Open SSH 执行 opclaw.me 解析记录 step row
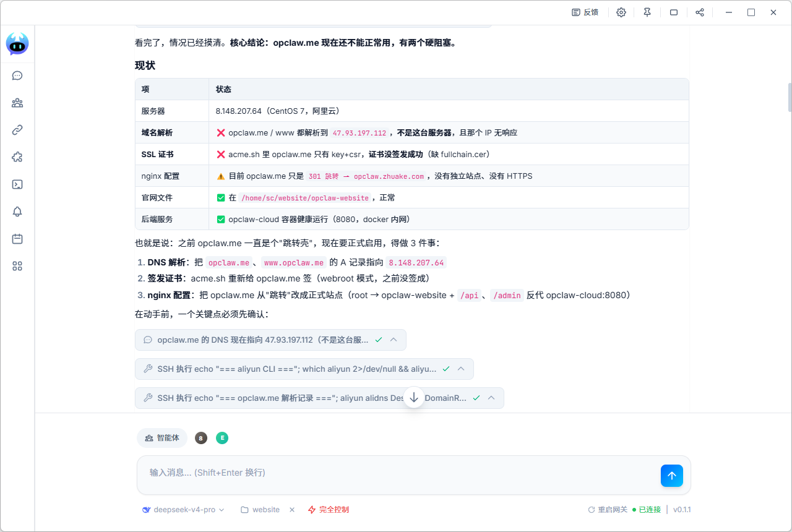 [x=319, y=398]
